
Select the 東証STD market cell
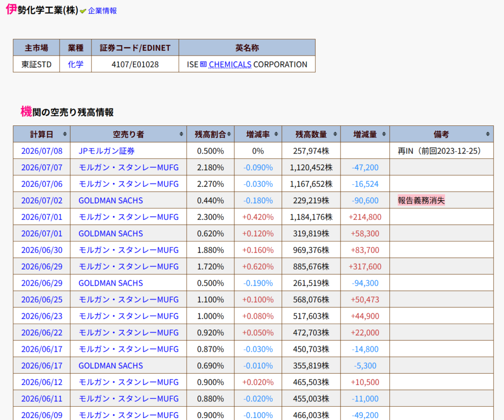point(36,64)
